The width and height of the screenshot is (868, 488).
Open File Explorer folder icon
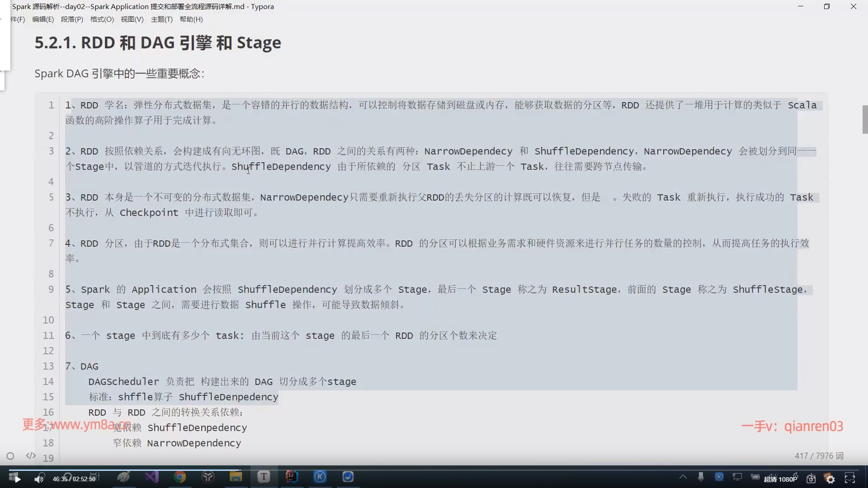tap(236, 477)
